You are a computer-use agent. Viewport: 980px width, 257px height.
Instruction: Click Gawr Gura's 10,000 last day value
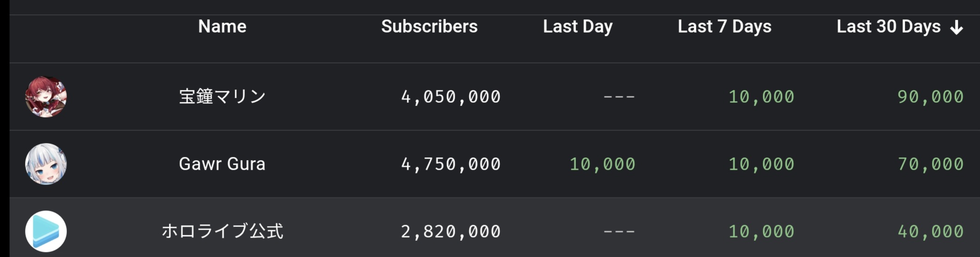pyautogui.click(x=602, y=164)
